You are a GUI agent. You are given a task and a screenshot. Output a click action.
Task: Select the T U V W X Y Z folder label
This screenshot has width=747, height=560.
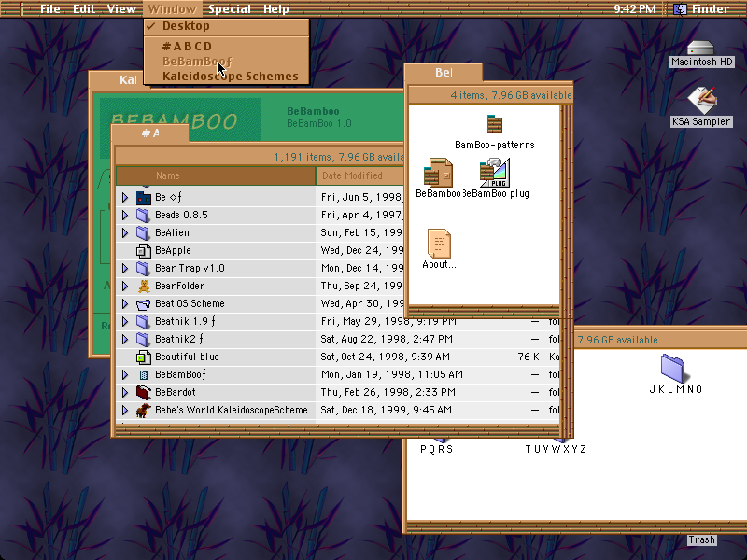pos(556,449)
